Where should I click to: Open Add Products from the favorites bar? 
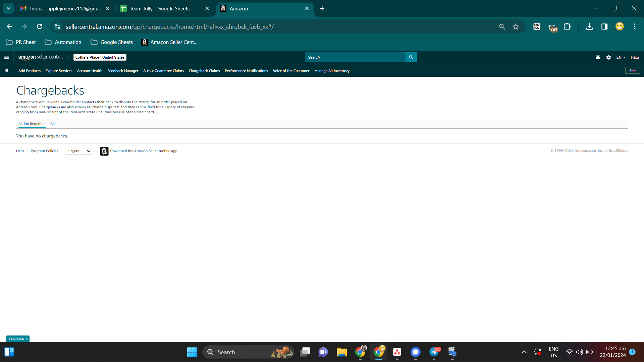click(x=30, y=71)
